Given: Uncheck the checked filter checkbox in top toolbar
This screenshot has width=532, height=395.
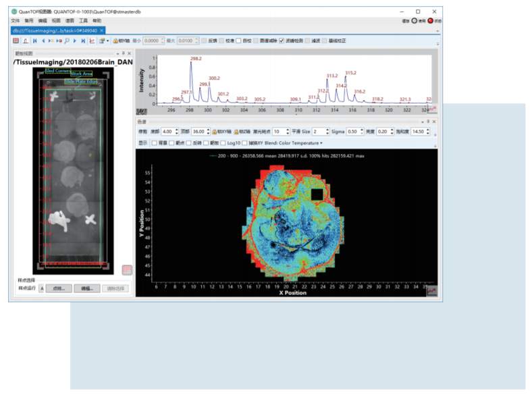Looking at the screenshot, I should 282,41.
